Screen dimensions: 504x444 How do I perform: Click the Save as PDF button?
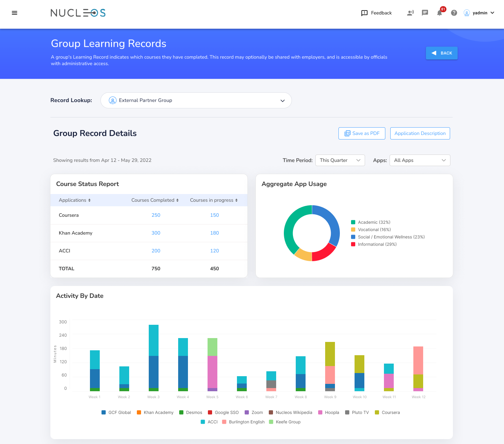(x=362, y=133)
